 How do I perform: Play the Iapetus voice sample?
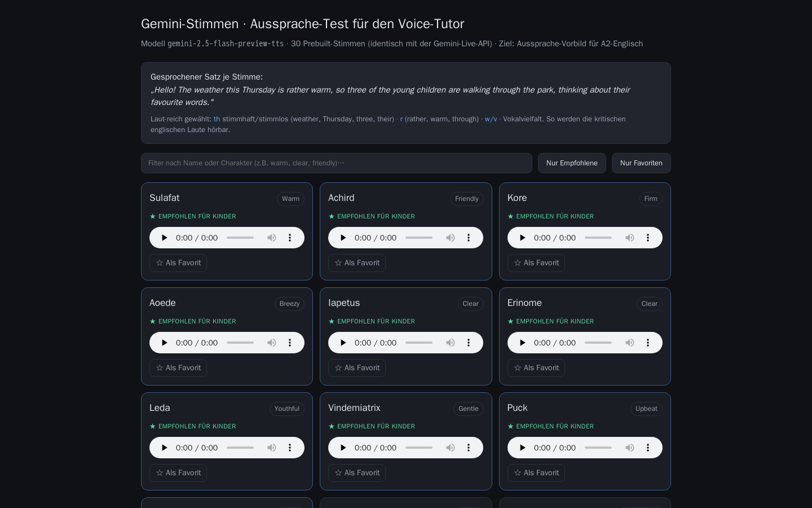(343, 343)
